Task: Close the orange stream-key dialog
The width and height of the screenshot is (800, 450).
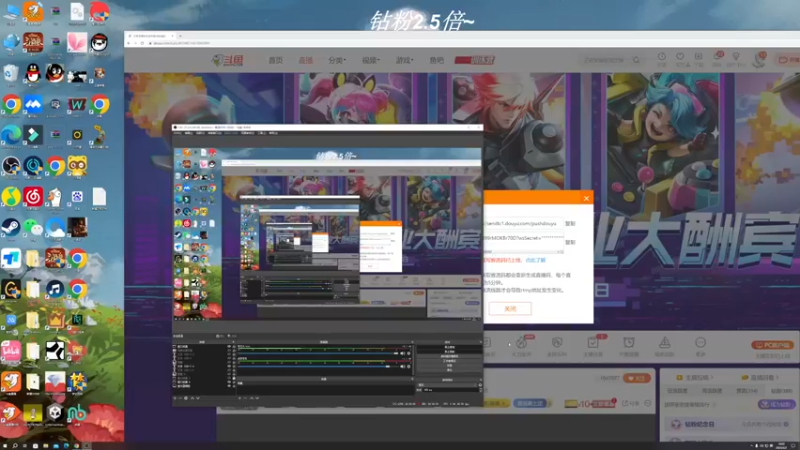Action: point(586,198)
